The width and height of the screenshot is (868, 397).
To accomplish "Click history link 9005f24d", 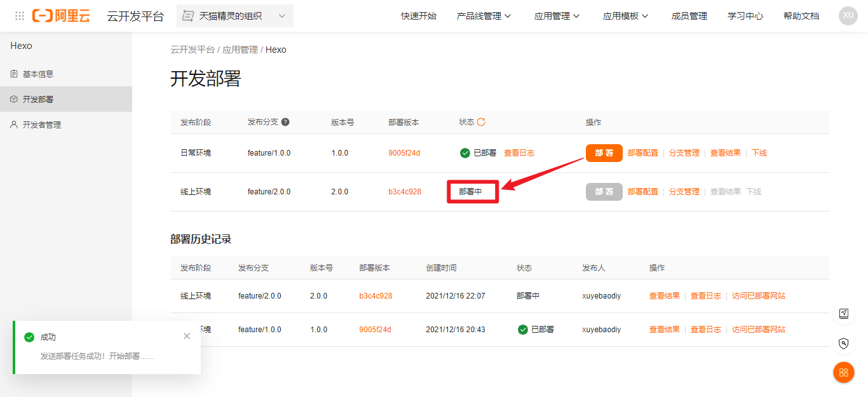I will tap(375, 330).
